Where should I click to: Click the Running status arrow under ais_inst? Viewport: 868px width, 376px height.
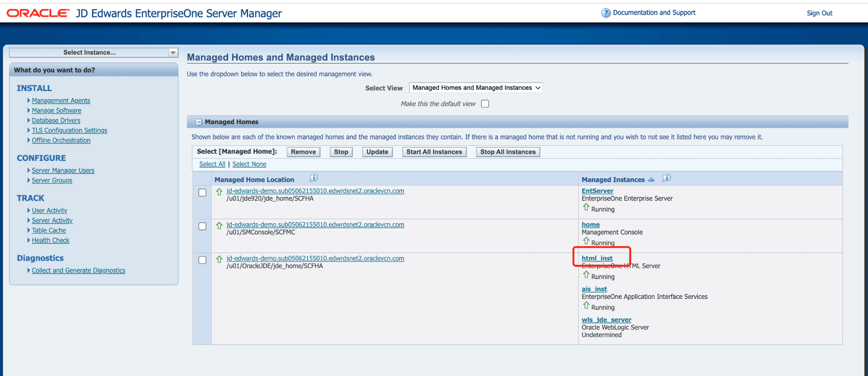[x=586, y=305]
